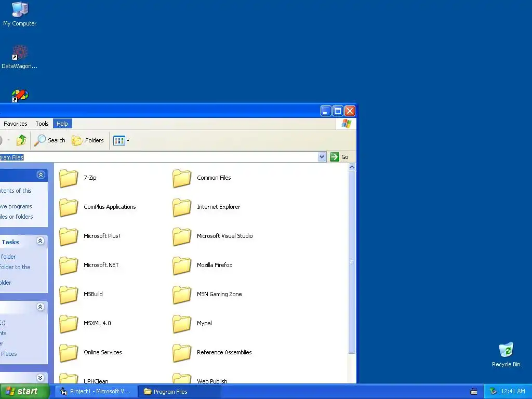532x399 pixels.
Task: Select the Mypal folder icon
Action: click(x=182, y=324)
